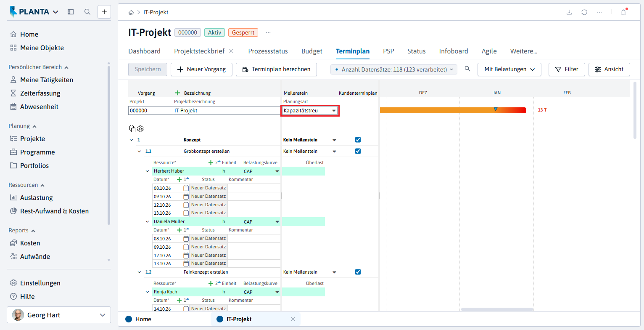Toggle the sidebar panel icon

(71, 12)
